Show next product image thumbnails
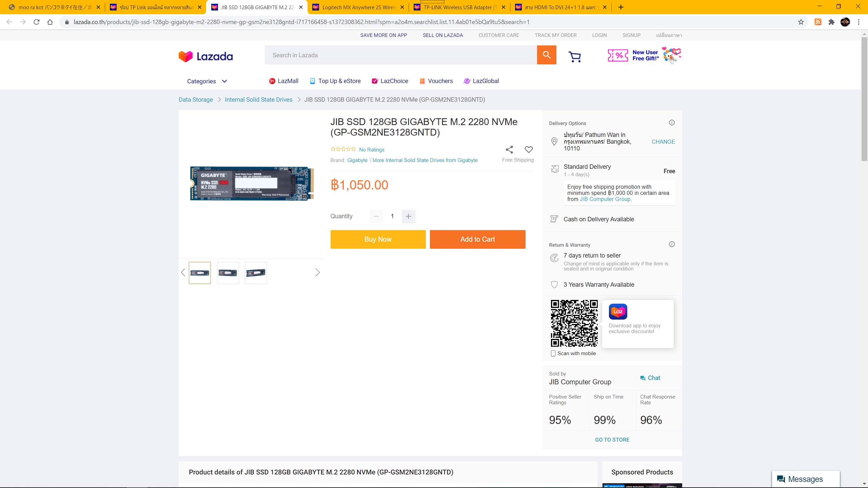 point(317,272)
